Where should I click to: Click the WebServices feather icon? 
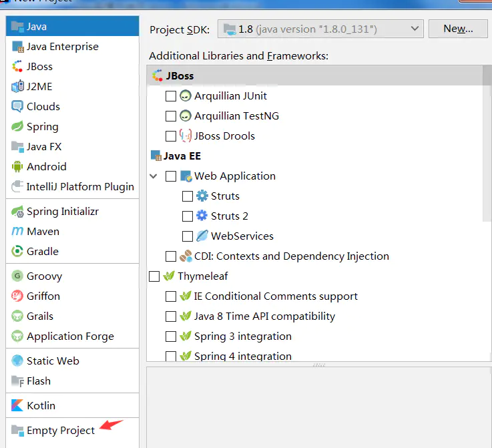pyautogui.click(x=202, y=236)
